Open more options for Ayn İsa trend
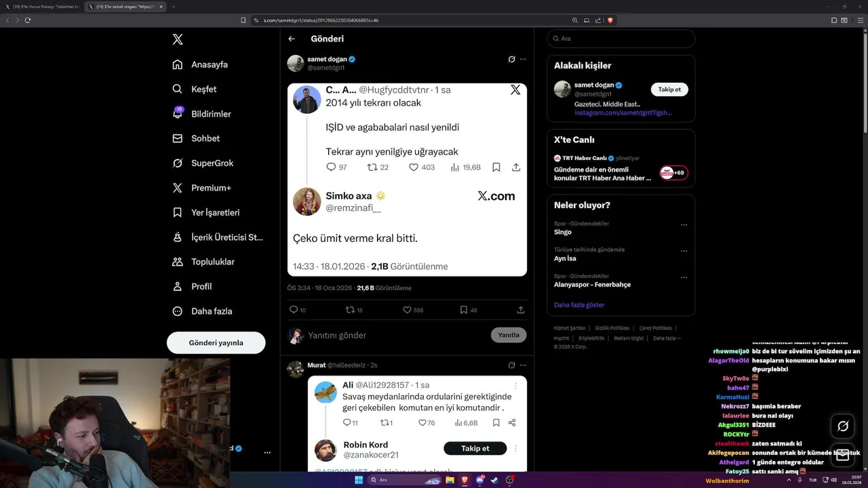 (684, 251)
